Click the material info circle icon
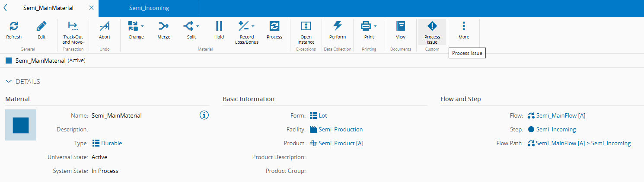Viewport: 644px width, 182px height. [204, 115]
